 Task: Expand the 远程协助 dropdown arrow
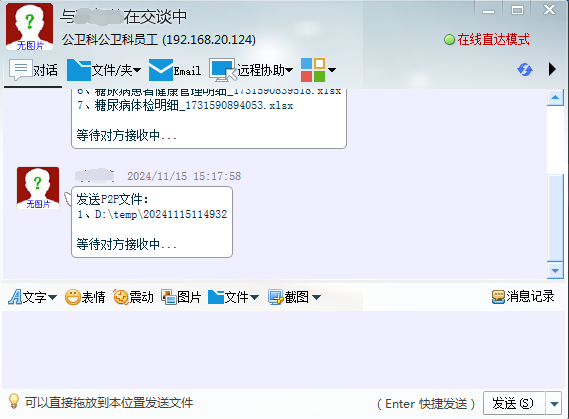tap(289, 70)
